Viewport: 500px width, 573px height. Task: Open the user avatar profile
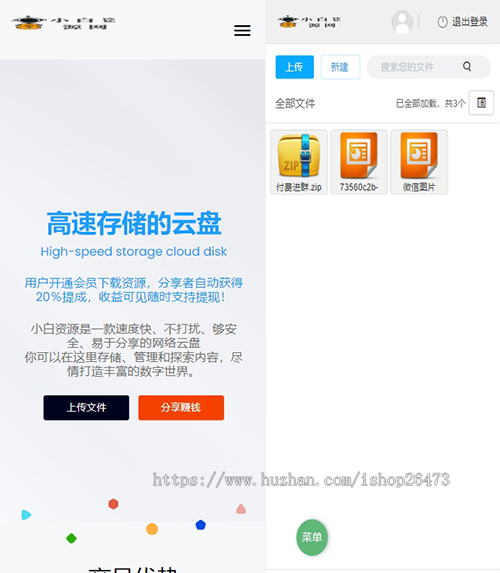click(402, 22)
